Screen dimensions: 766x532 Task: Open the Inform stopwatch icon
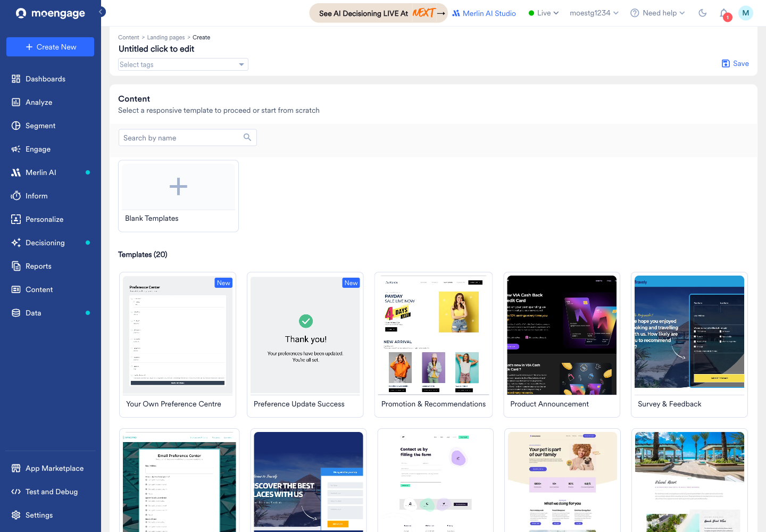click(x=16, y=196)
